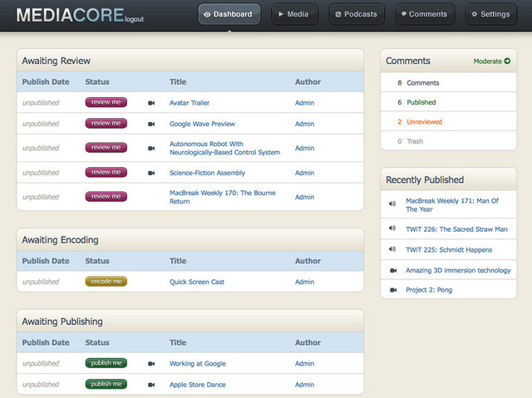Click the audio speaker icon for MacBreak Weekly 171
The height and width of the screenshot is (398, 532).
392,204
